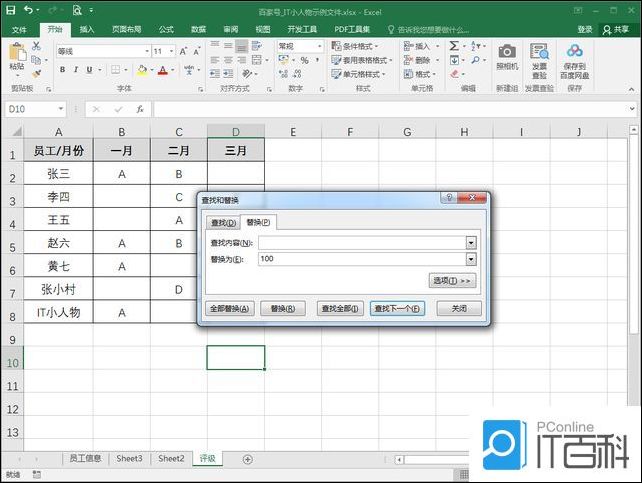
Task: Click the 全部替换 button
Action: coord(229,308)
